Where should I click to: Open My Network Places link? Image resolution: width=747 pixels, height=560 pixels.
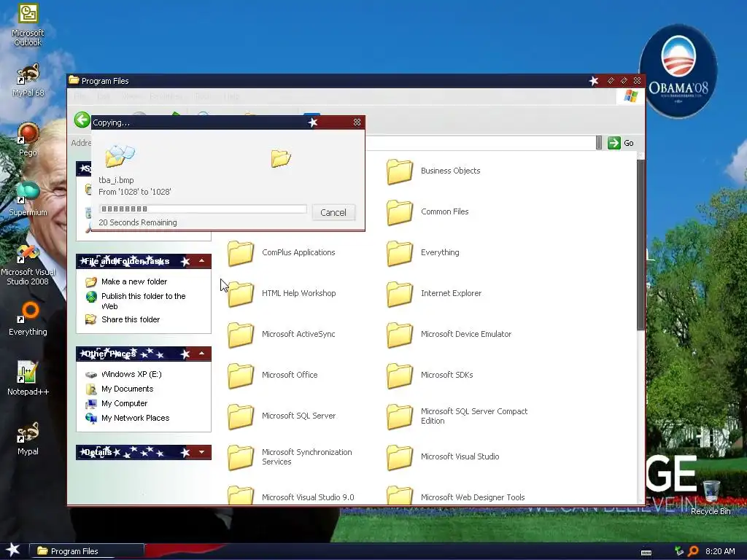[135, 418]
